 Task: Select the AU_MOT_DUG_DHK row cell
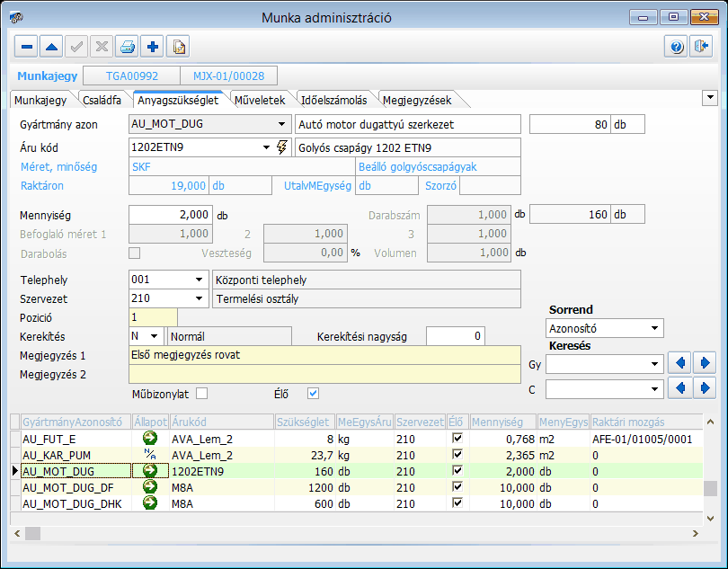click(x=76, y=503)
